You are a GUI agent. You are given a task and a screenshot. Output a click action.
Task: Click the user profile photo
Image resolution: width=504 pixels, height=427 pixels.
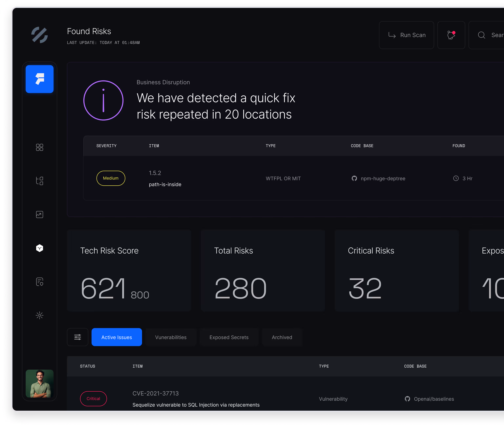pos(40,383)
